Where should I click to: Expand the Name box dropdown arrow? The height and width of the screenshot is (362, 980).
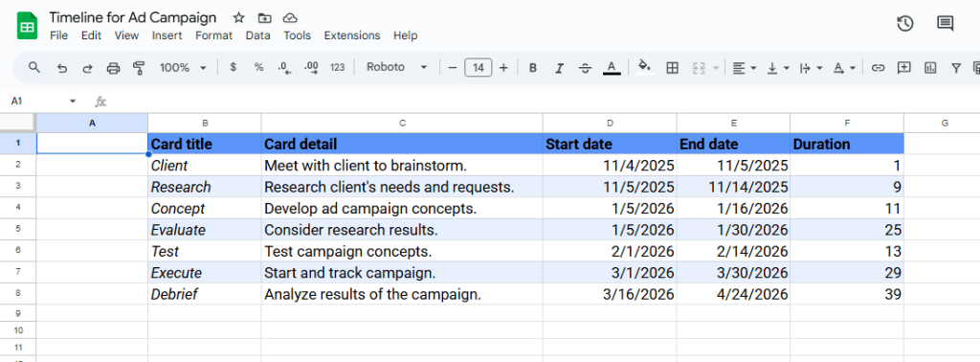point(73,102)
